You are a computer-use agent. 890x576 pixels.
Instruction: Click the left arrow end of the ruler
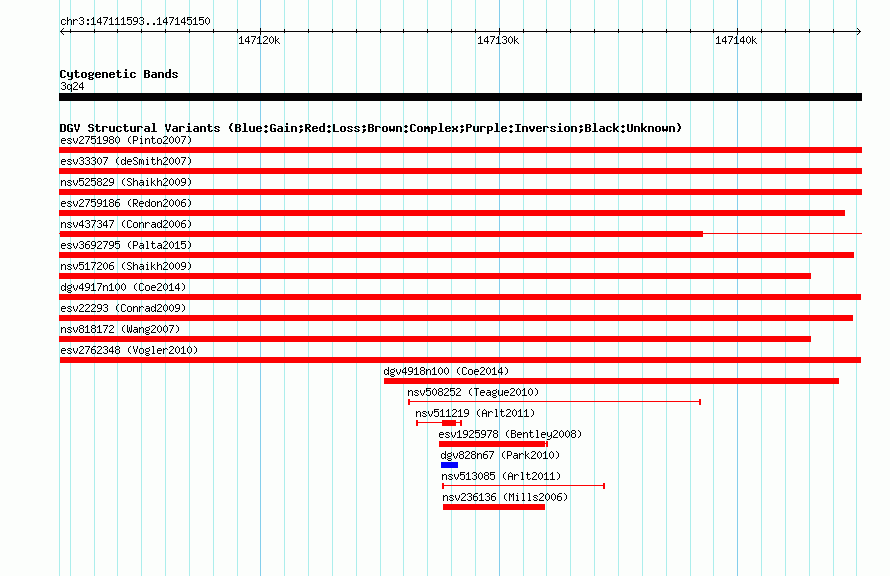click(x=62, y=31)
